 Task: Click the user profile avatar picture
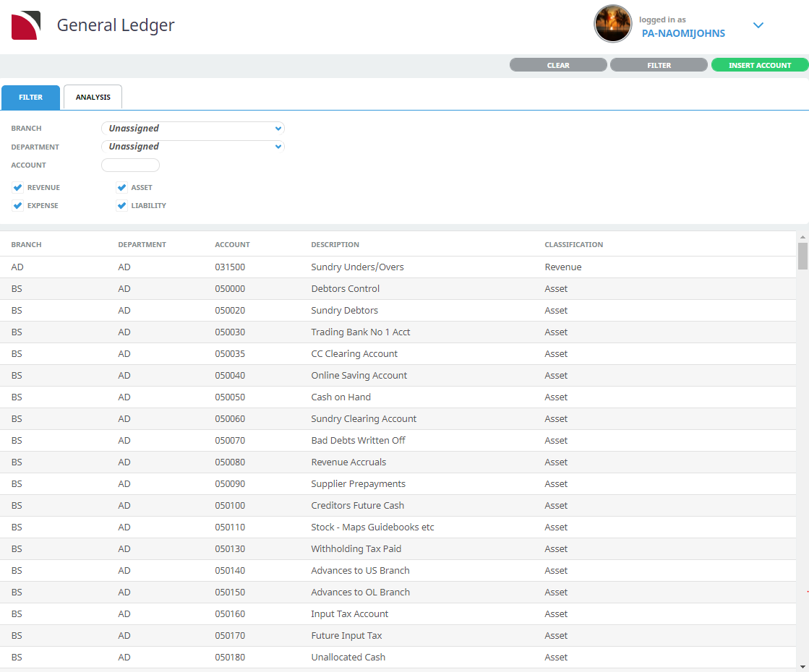pos(612,24)
